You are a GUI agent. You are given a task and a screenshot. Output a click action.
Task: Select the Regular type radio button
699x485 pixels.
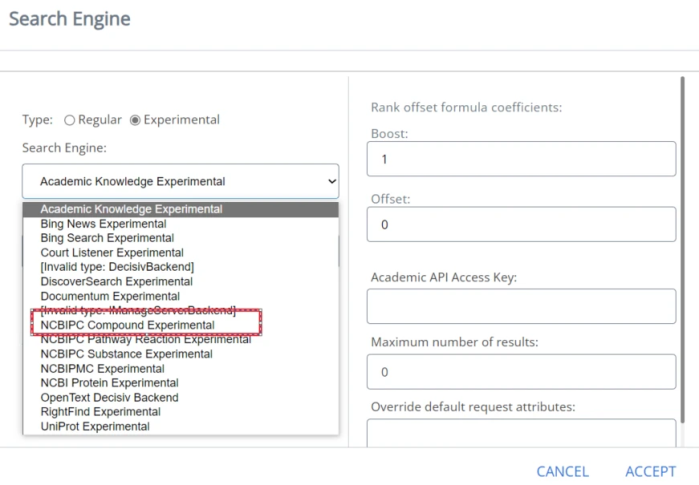pos(70,120)
